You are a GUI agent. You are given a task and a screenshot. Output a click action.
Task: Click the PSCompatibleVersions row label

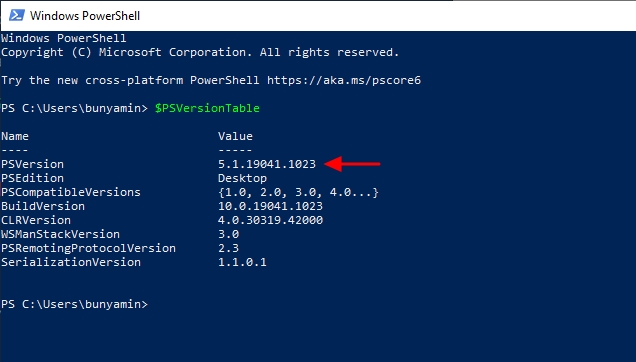[71, 192]
